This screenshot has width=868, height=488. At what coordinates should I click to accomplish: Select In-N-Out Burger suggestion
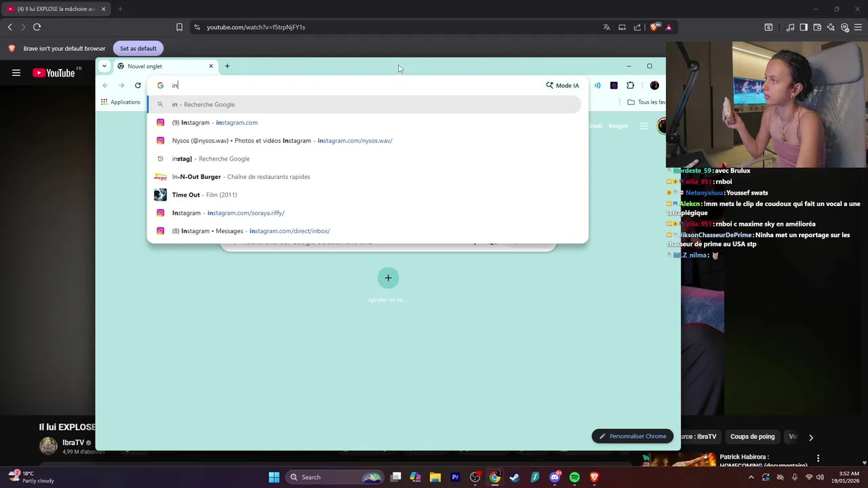tap(365, 177)
